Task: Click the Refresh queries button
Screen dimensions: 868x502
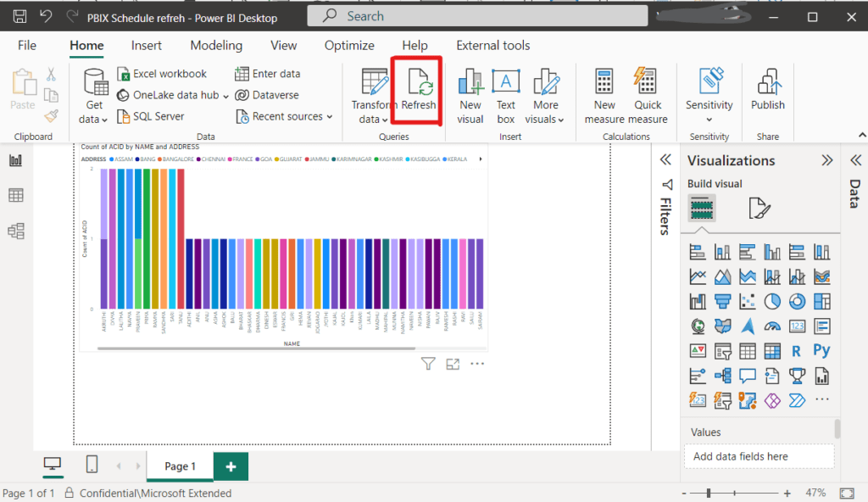Action: (419, 91)
